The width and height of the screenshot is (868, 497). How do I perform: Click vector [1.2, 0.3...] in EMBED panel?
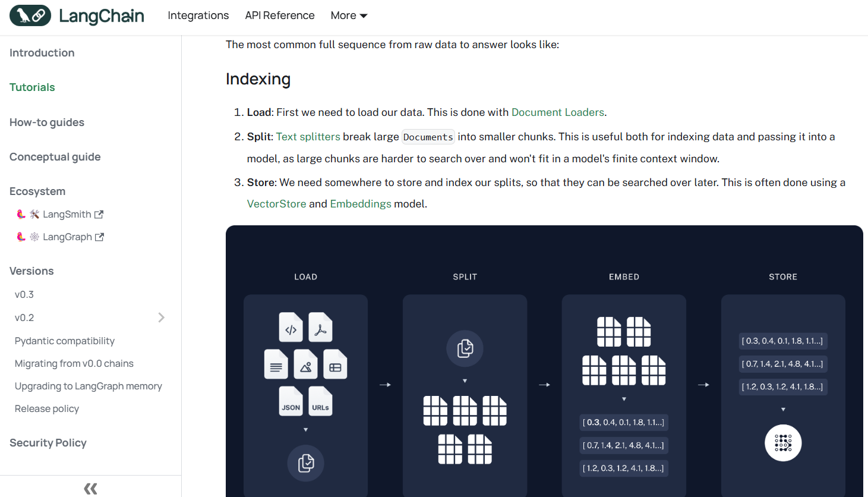pos(624,468)
